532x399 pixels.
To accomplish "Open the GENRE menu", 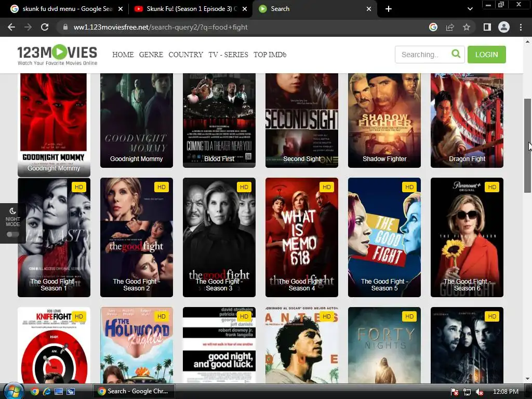I will [x=151, y=55].
